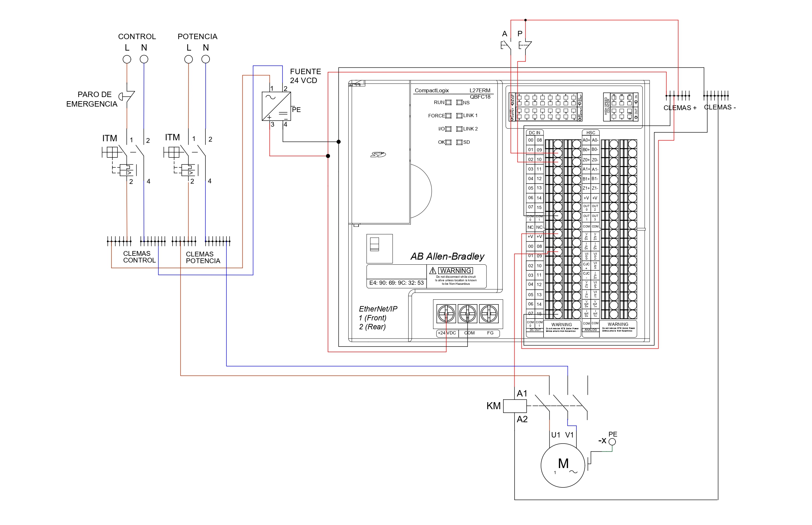Viewport: 812px width, 525px height.
Task: Click the RUN status LED indicator
Action: tap(449, 102)
